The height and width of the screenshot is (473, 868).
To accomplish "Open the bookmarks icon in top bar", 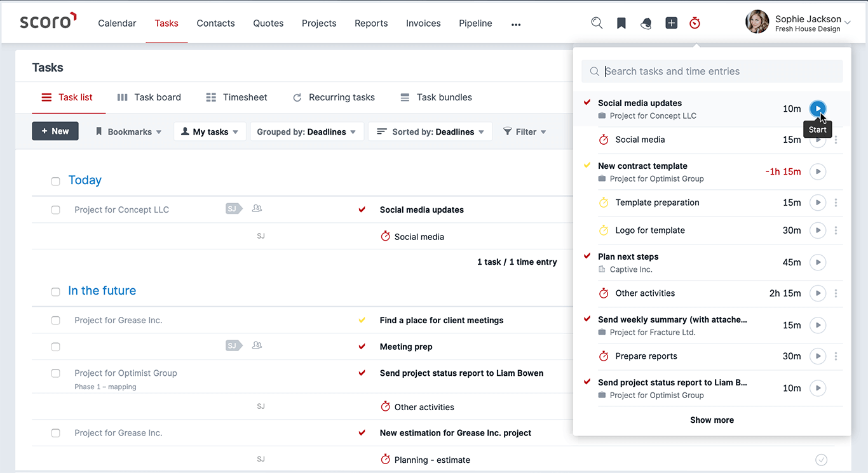I will click(621, 23).
